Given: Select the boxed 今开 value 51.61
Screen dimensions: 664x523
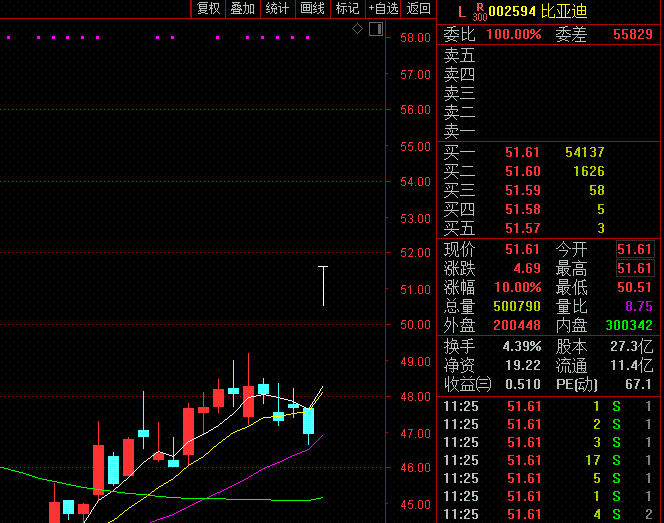Looking at the screenshot, I should click(x=635, y=249).
